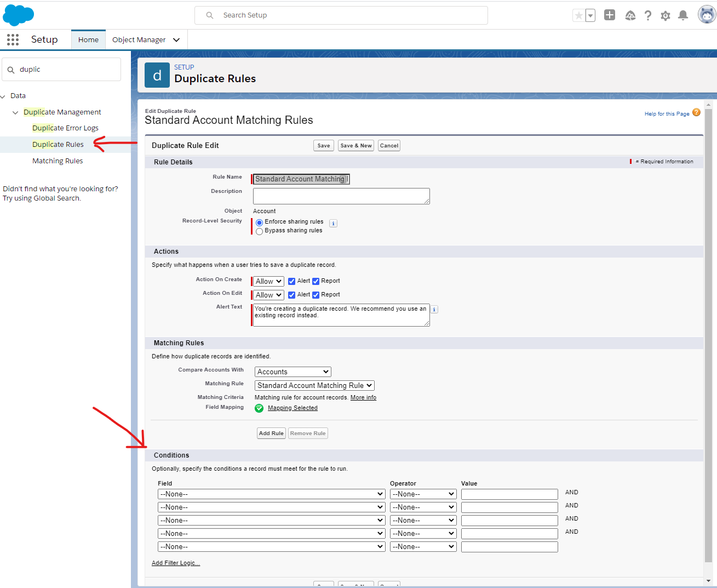Screen dimensions: 717x588
Task: Open the first condition Field dropdown
Action: (272, 494)
